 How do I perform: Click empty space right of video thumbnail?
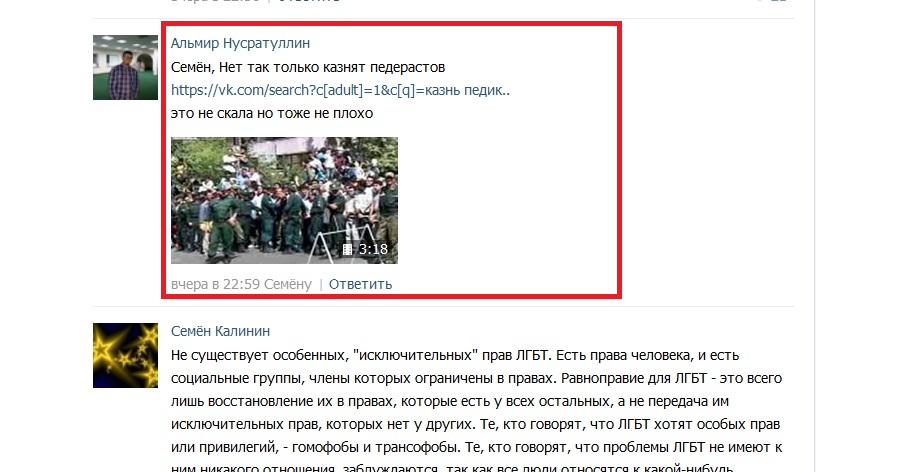tap(508, 200)
